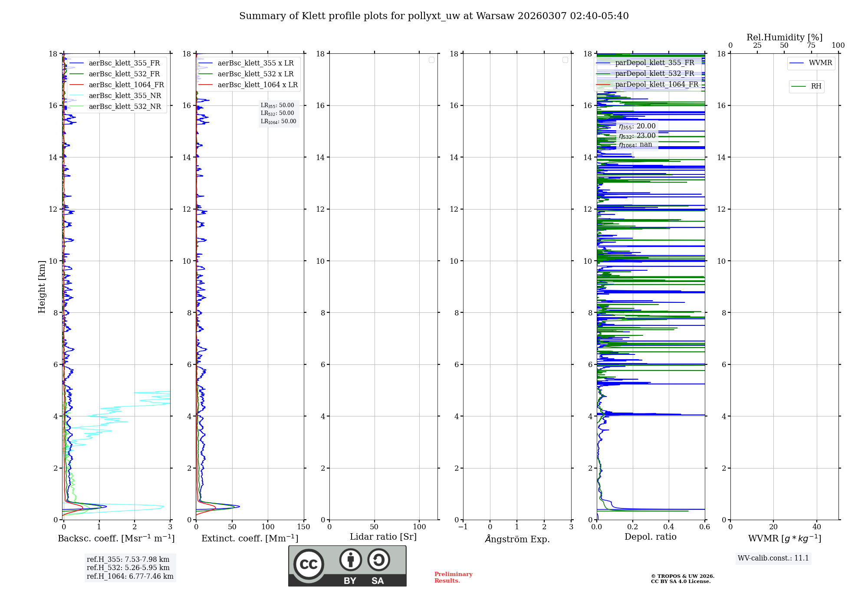Click the BY attribution person icon
Viewport: 868px width, 590px height.
350,560
